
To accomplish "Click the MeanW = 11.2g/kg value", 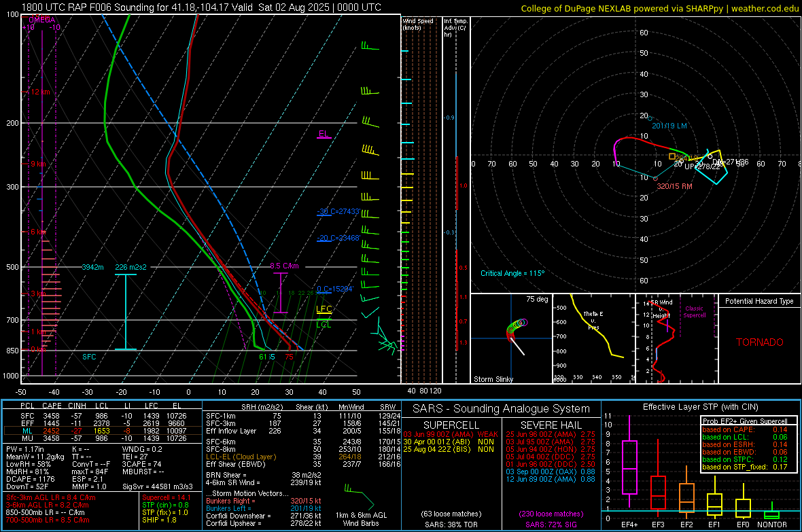I will coord(35,457).
